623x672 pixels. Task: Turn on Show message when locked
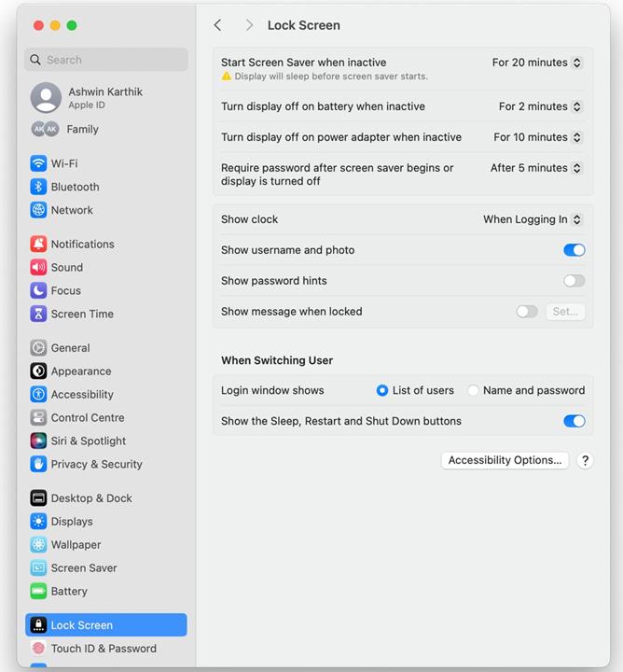tap(527, 312)
